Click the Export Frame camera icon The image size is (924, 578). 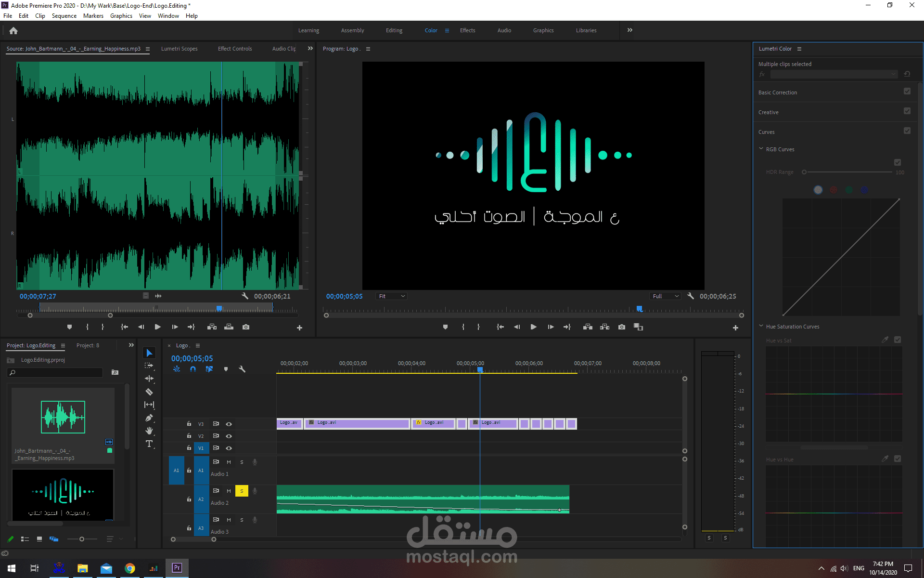click(621, 327)
